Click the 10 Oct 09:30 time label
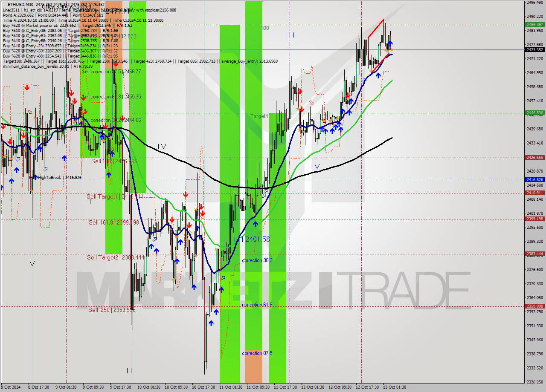 [x=176, y=387]
